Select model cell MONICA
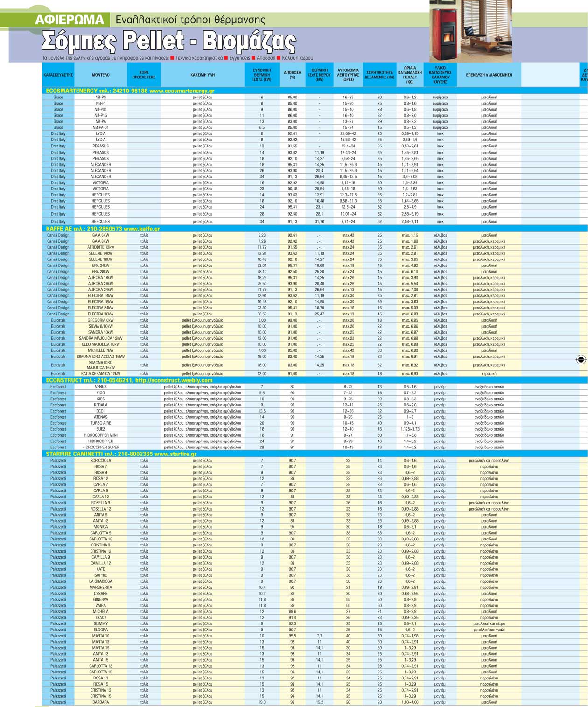 [100, 527]
